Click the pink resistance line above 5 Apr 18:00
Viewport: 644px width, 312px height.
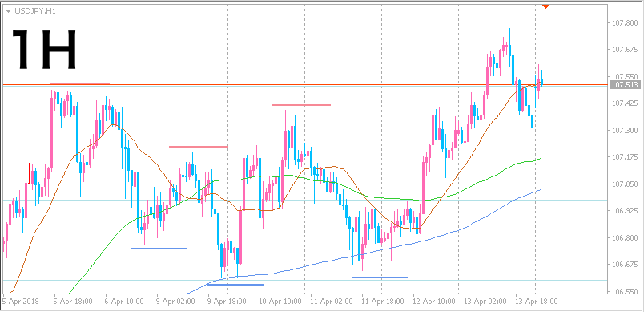[x=80, y=83]
